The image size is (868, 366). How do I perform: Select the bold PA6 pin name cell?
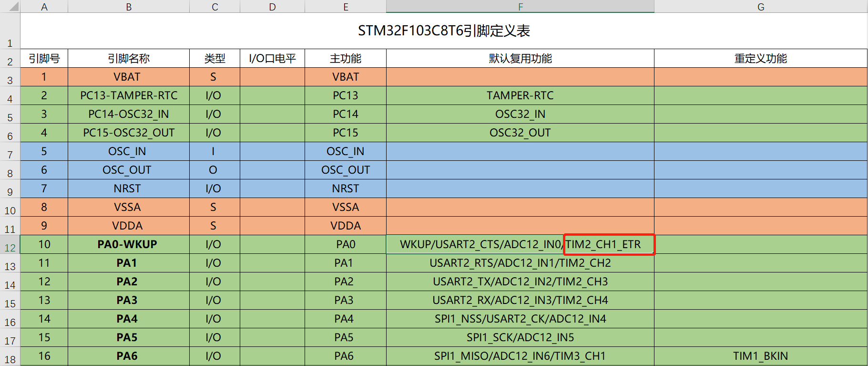tap(129, 356)
